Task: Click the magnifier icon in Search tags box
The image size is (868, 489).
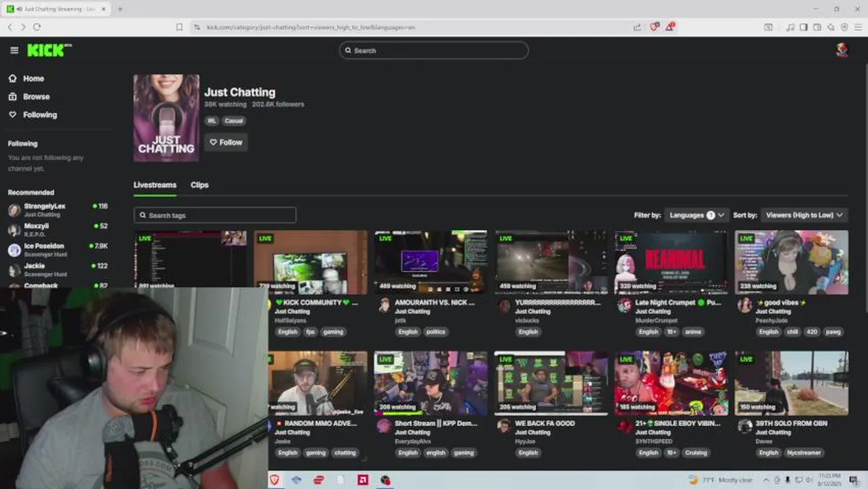Action: click(x=143, y=215)
